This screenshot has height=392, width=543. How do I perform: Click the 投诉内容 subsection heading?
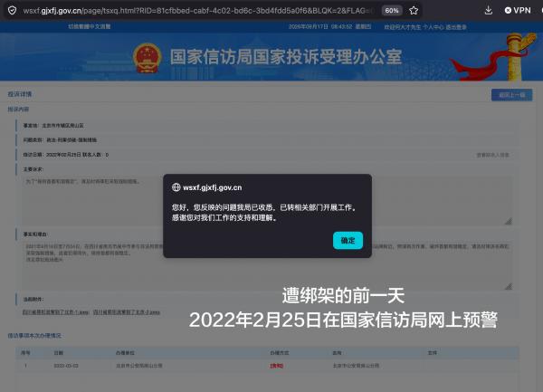point(18,109)
